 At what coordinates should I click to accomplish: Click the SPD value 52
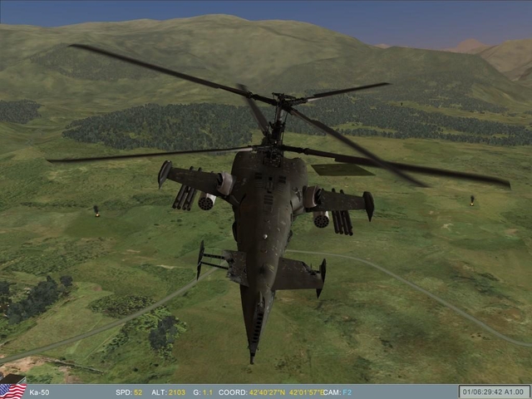(x=138, y=392)
